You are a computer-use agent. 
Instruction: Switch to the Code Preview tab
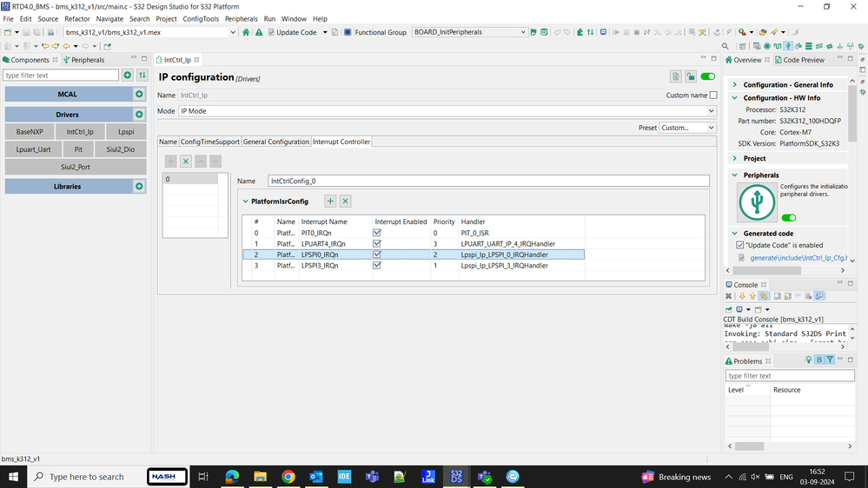(799, 60)
